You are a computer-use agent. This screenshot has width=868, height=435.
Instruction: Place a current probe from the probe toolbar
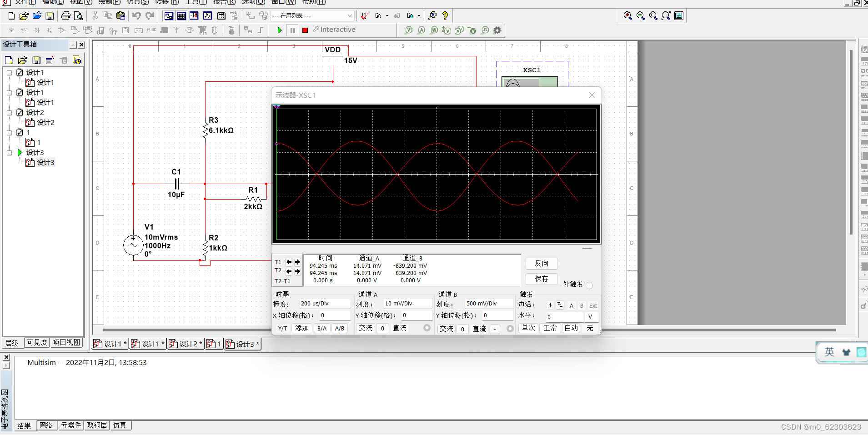pos(421,30)
